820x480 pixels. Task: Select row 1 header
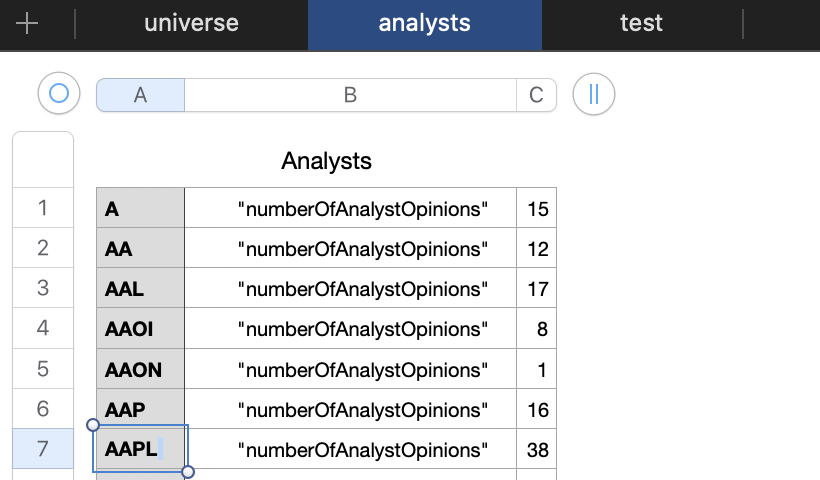pos(42,209)
